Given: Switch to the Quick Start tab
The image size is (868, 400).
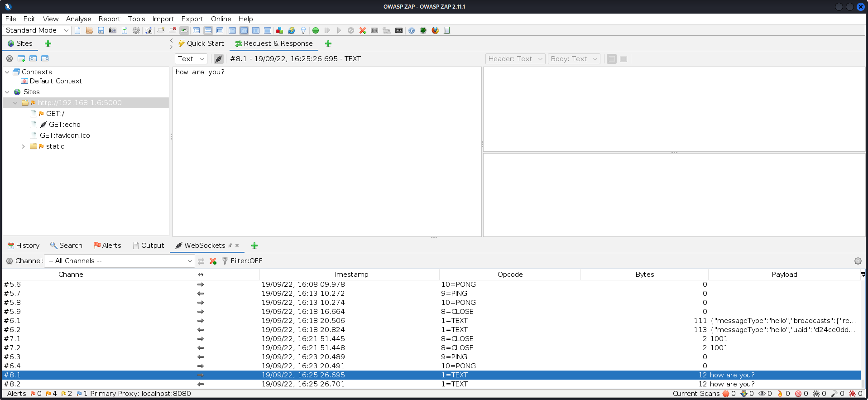Looking at the screenshot, I should pyautogui.click(x=201, y=43).
